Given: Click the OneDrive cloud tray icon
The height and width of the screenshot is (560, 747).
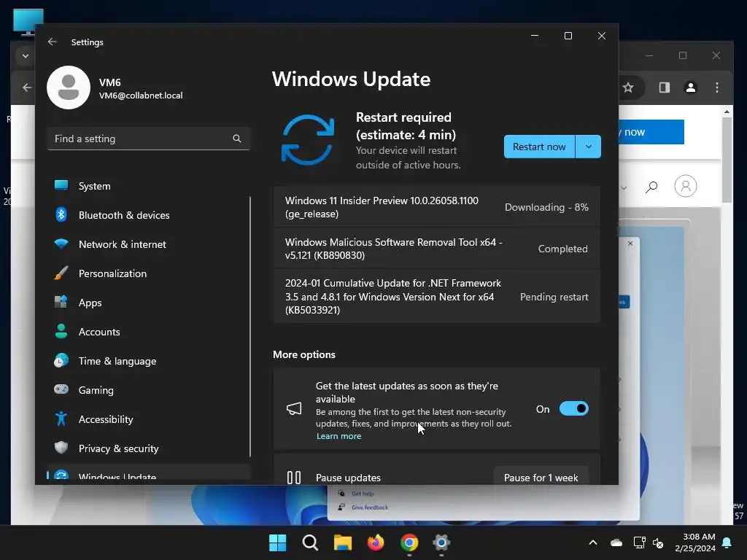Looking at the screenshot, I should coord(616,542).
